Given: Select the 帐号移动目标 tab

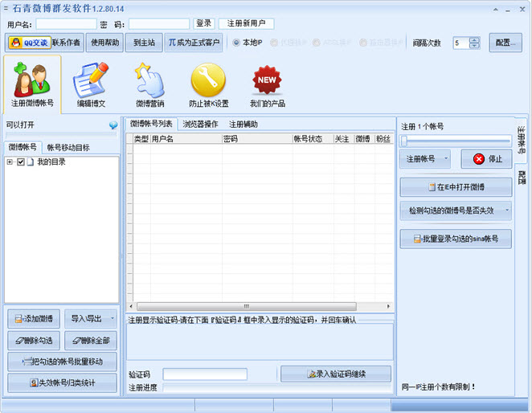Looking at the screenshot, I should tap(68, 148).
